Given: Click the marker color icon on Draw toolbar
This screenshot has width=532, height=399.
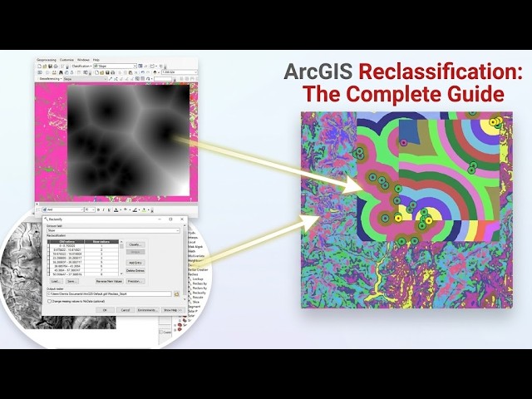Looking at the screenshot, I should [x=144, y=209].
